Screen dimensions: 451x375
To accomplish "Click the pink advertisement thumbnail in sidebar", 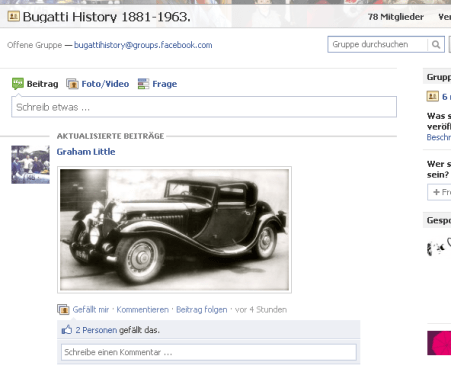I will [x=439, y=343].
